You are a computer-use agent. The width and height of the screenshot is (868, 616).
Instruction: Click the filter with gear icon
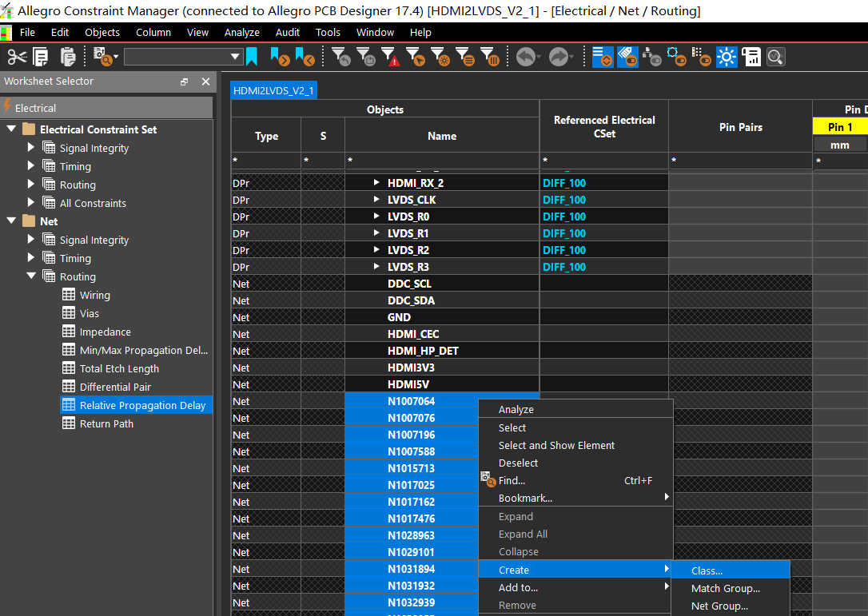coord(440,57)
